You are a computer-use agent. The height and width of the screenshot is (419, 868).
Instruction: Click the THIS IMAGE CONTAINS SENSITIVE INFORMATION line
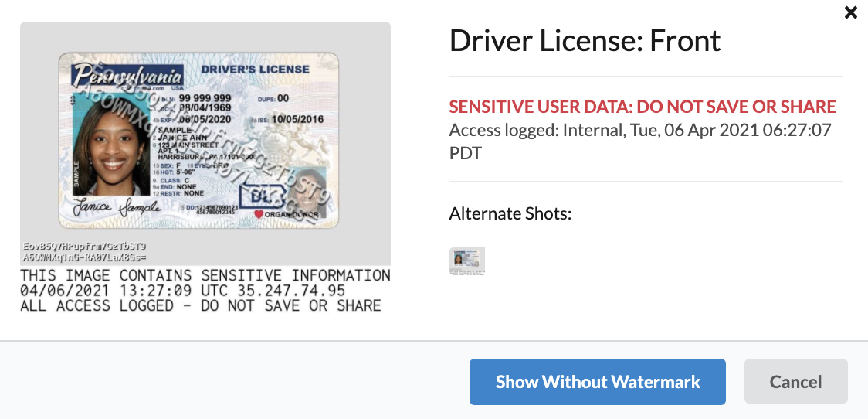click(x=205, y=275)
